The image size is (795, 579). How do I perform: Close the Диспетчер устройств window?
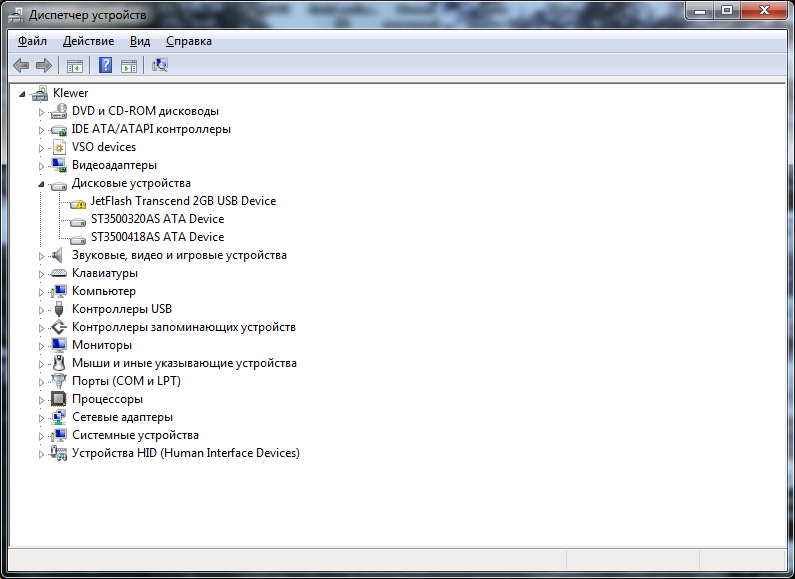(765, 11)
